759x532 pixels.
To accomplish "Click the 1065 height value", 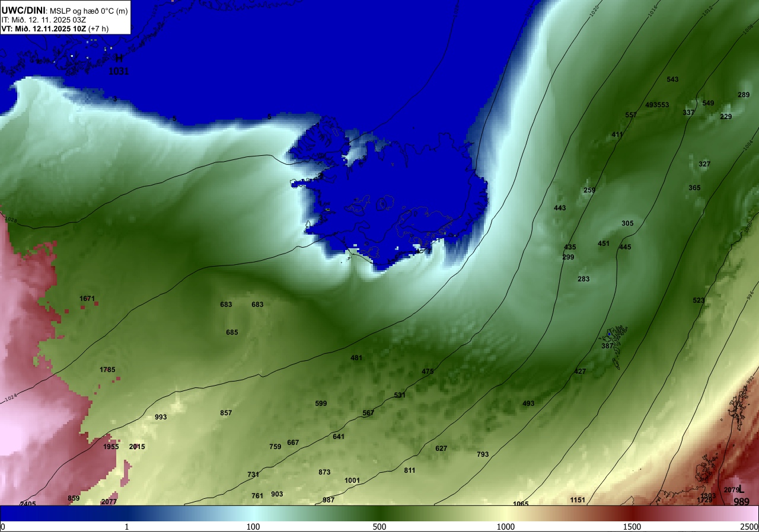I will coord(521,504).
